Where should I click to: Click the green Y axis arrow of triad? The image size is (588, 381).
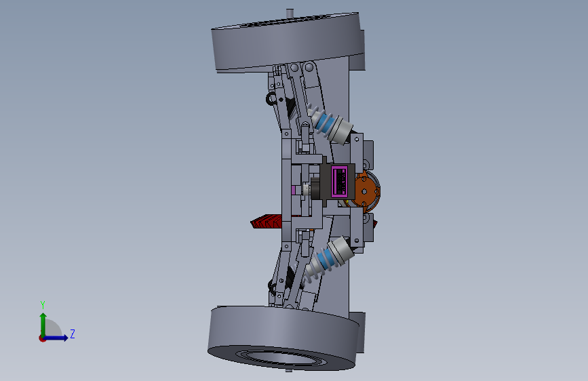click(43, 325)
